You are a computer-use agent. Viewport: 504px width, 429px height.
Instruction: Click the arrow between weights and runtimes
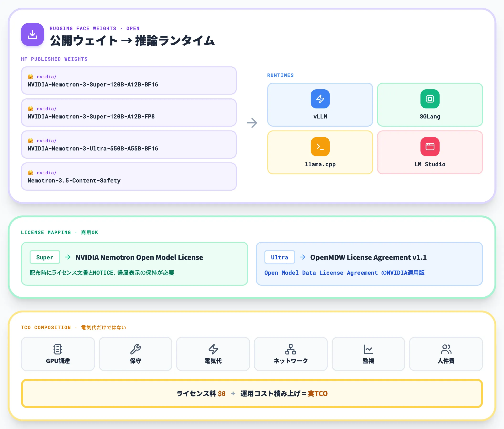click(x=252, y=123)
